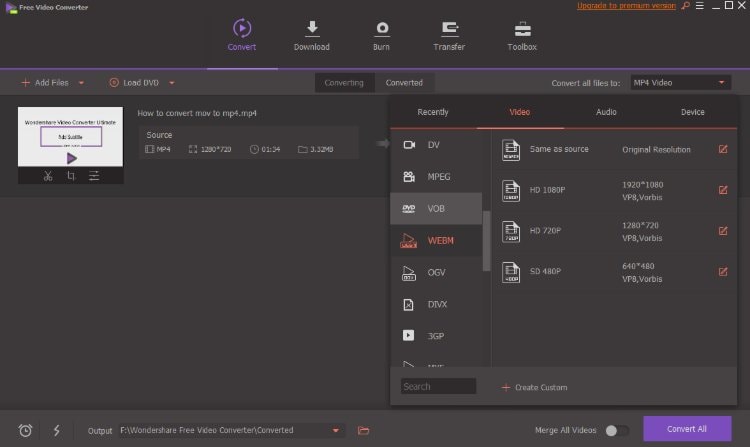Toggle Merge All Videos switch

[617, 430]
